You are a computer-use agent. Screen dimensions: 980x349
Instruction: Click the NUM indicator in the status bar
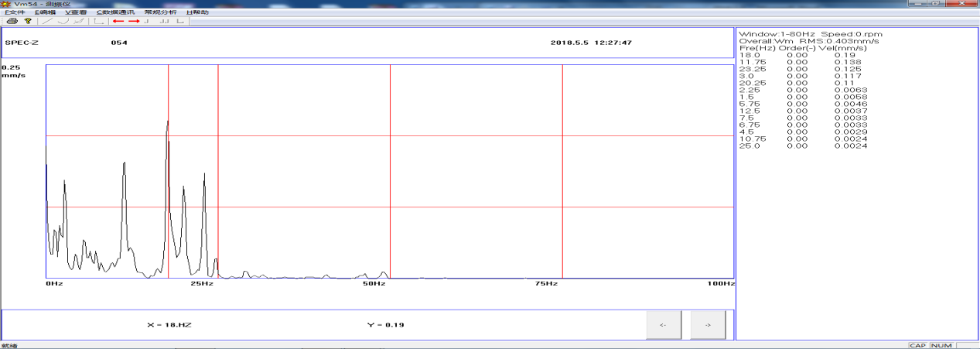941,345
